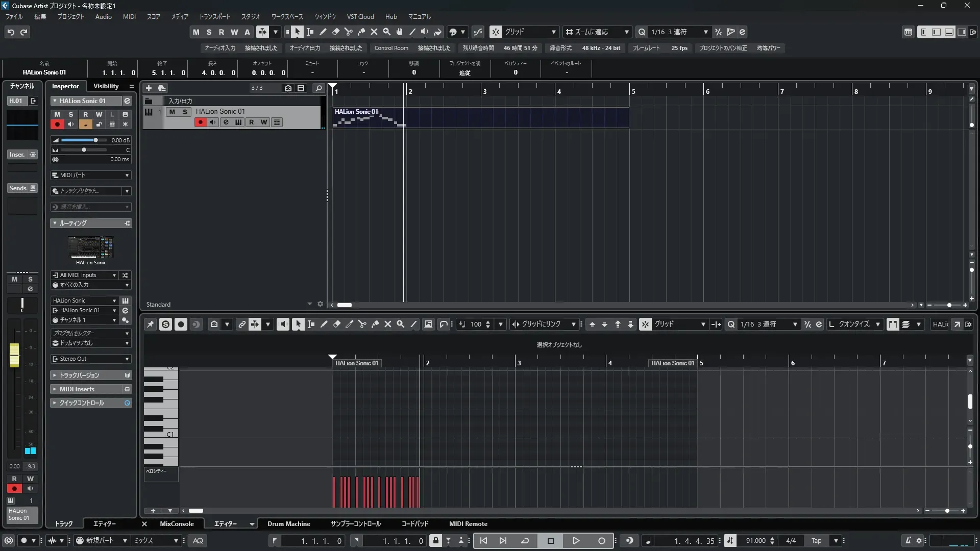Mute the HALion Sonic 01 track

point(172,112)
